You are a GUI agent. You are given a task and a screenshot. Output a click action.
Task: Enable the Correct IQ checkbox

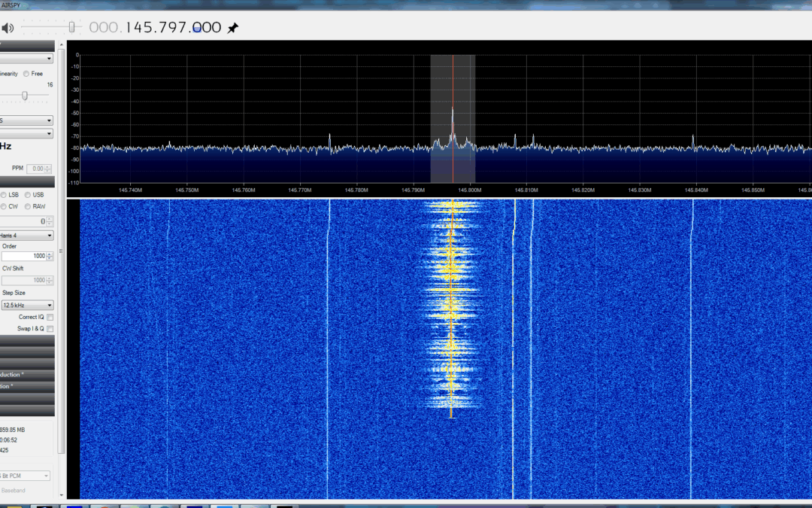[x=50, y=318]
